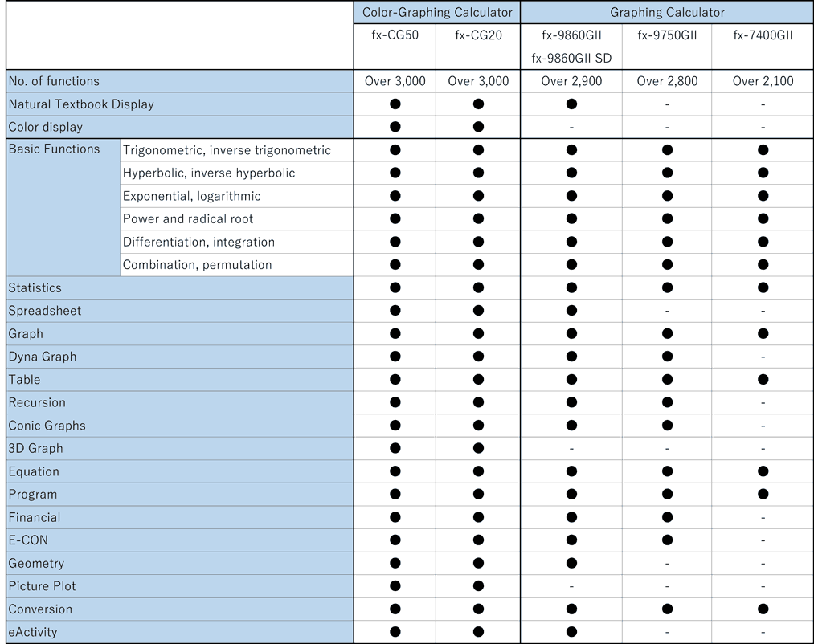Viewport: 814px width, 644px height.
Task: Click the Table row label
Action: [x=24, y=379]
